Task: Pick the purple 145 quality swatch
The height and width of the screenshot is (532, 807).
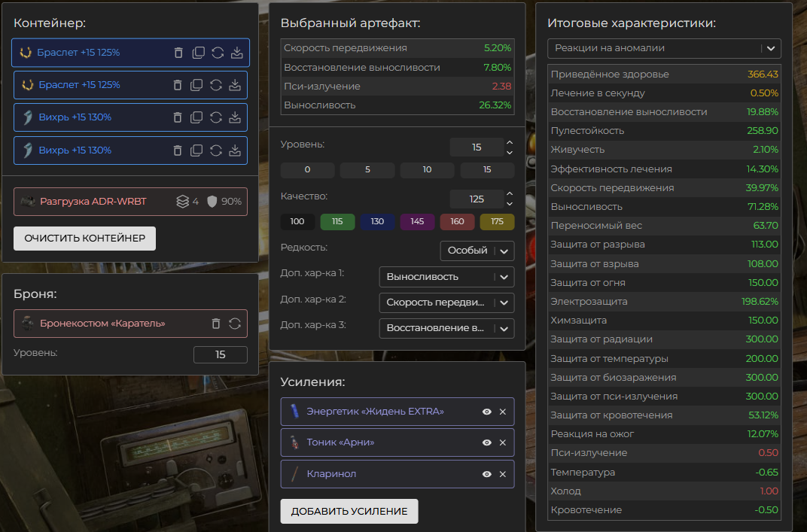Action: [417, 222]
